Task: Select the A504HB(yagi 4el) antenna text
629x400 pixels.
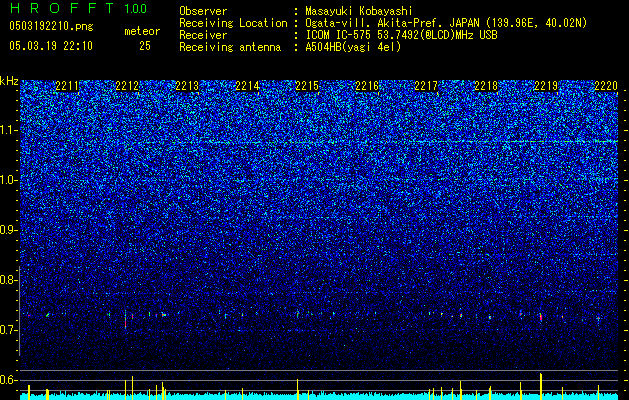Action: tap(353, 47)
